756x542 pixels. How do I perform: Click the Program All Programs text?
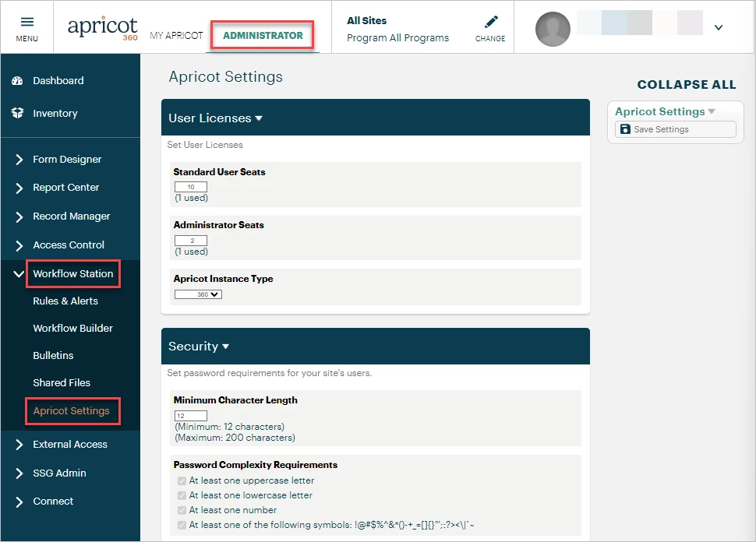point(397,37)
